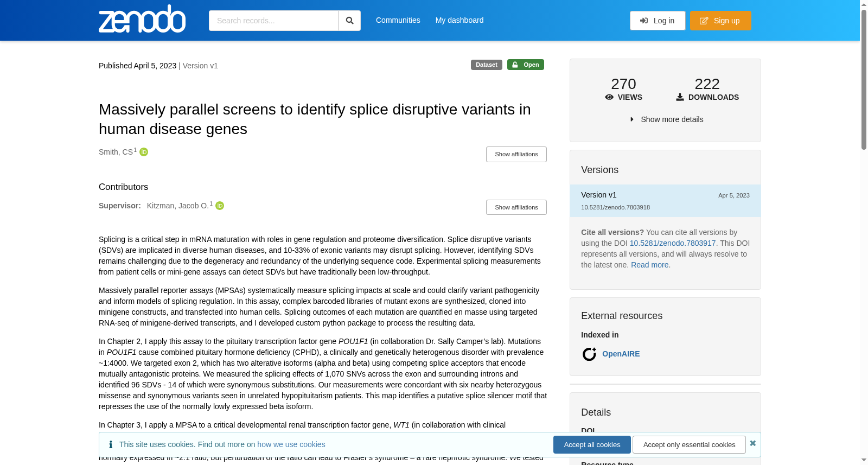Accept only essential cookies
Screen dimensions: 868x465
pos(689,444)
